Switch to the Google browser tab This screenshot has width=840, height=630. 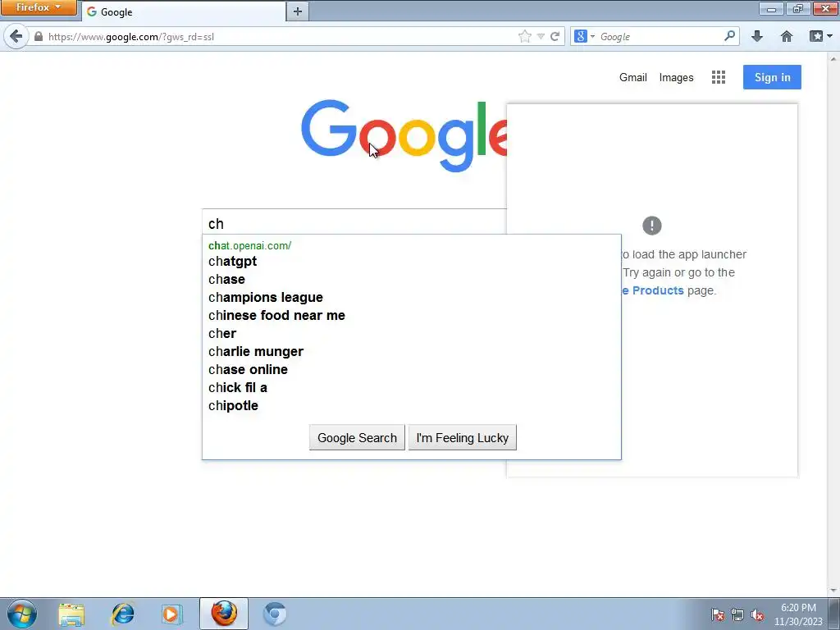tap(184, 11)
